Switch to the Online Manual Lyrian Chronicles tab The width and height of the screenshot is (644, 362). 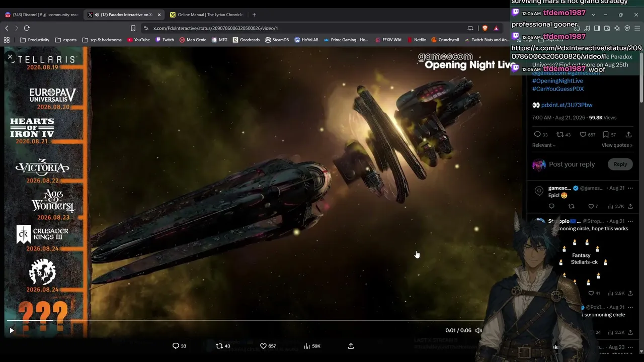(206, 15)
